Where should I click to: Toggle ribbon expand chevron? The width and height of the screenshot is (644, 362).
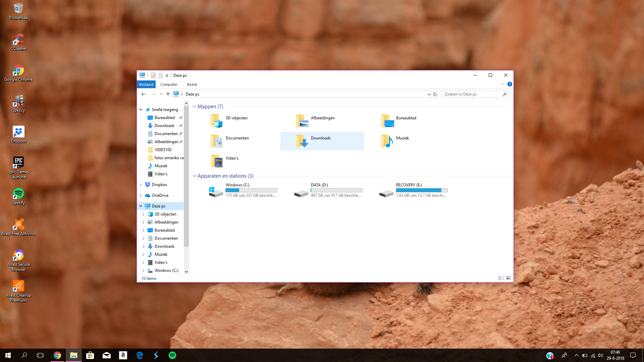pos(502,84)
